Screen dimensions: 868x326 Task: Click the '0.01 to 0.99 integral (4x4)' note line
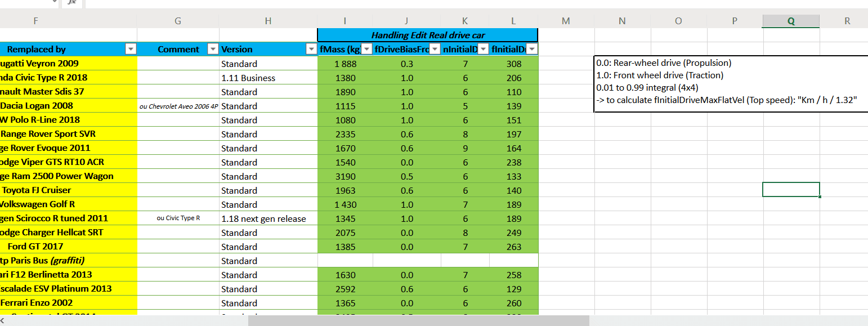click(647, 87)
